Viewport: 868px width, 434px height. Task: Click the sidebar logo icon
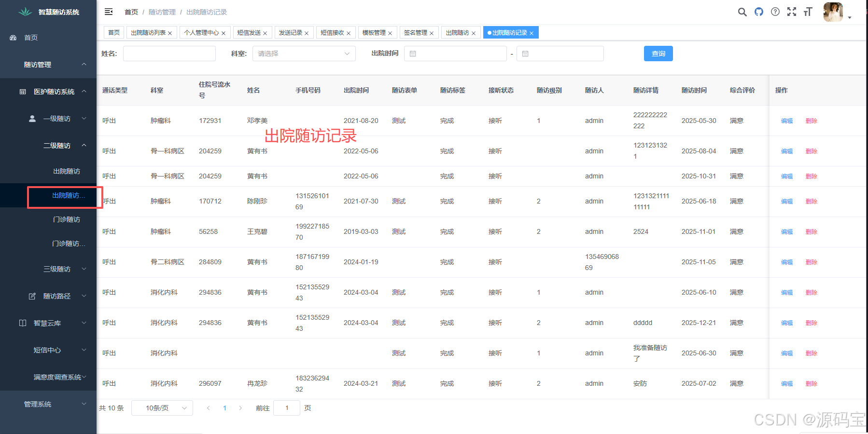pos(25,12)
